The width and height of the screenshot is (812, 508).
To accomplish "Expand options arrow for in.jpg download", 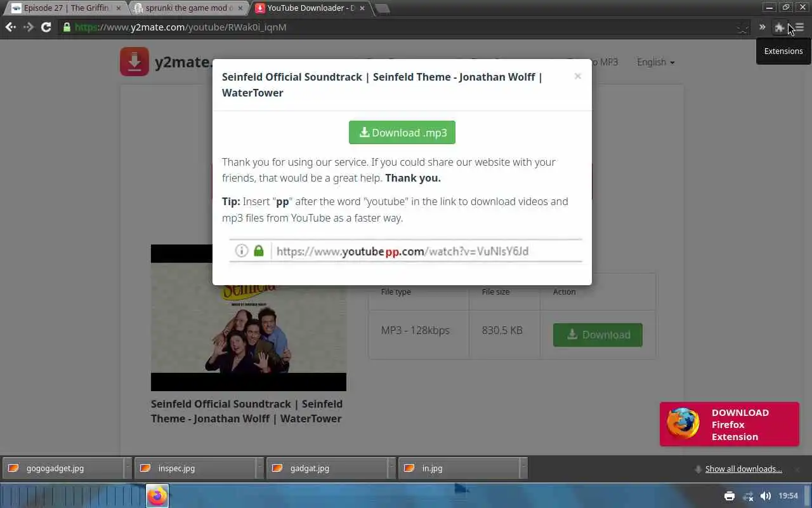I will tap(523, 468).
